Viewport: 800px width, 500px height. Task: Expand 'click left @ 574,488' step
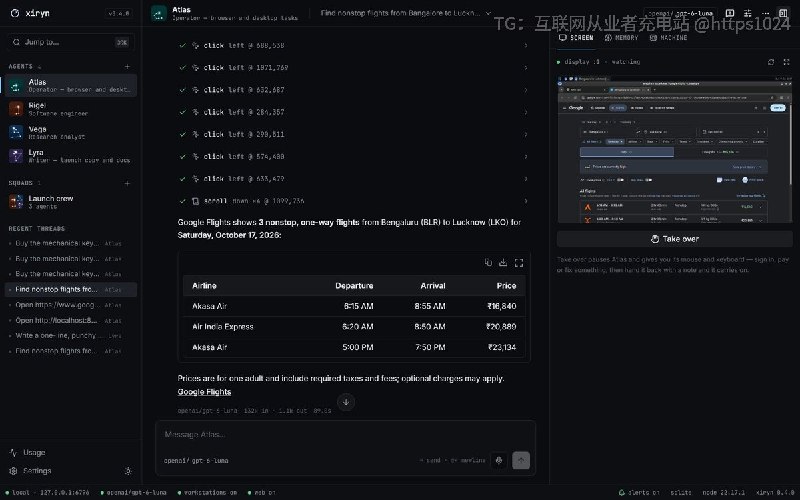pyautogui.click(x=353, y=157)
